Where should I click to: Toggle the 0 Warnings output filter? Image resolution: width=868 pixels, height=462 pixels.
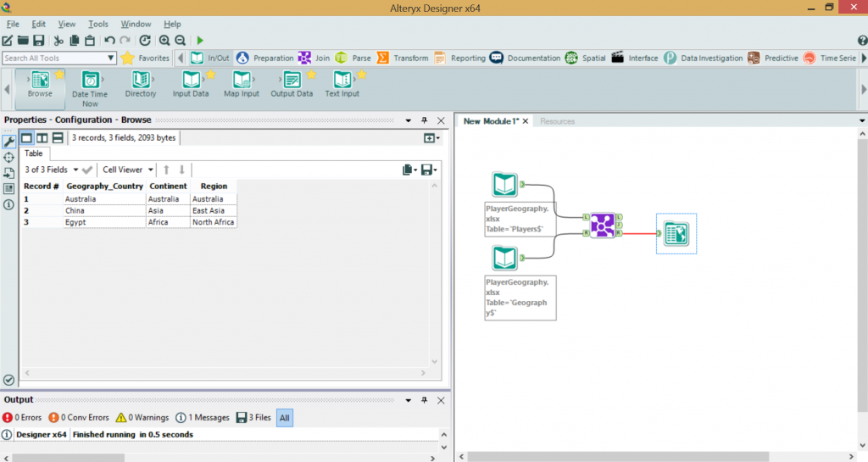point(142,417)
